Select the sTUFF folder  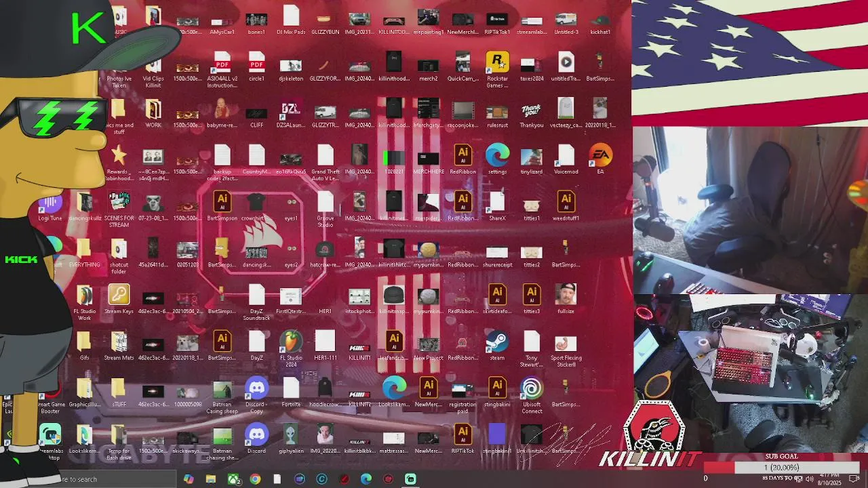[119, 389]
